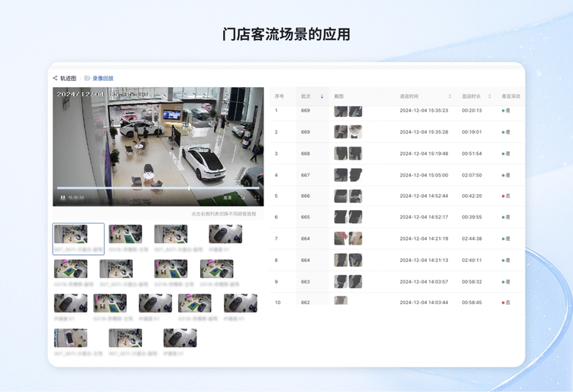
Task: Click batch number 666
Action: (306, 196)
